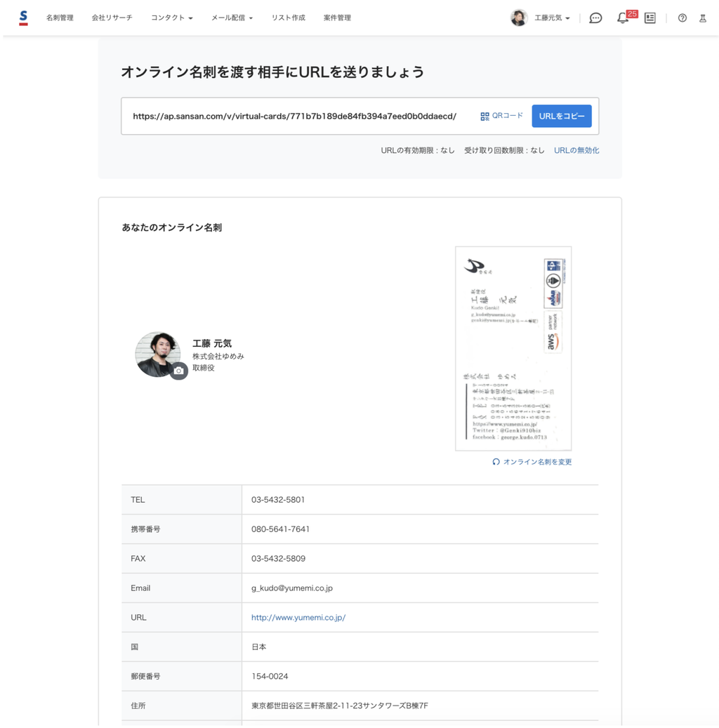Click the labs flask icon
This screenshot has height=728, width=719.
click(702, 18)
